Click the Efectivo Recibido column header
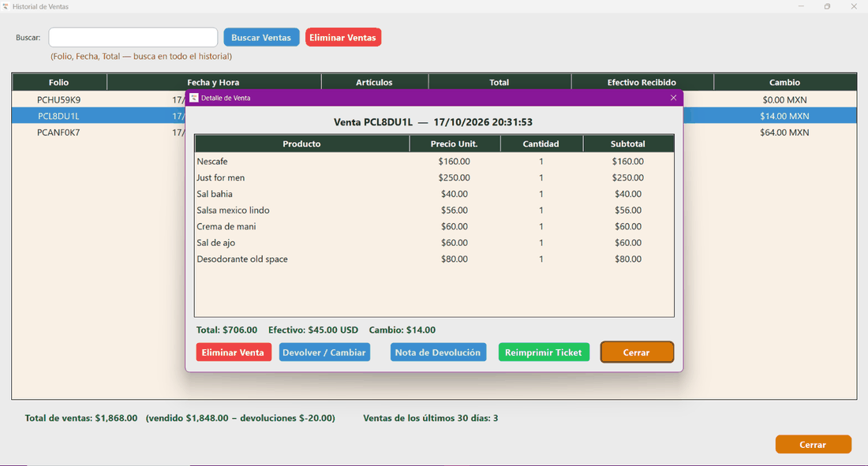The image size is (868, 466). click(642, 83)
